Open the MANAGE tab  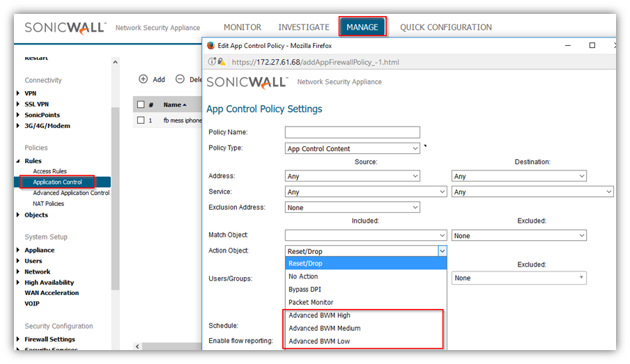362,27
